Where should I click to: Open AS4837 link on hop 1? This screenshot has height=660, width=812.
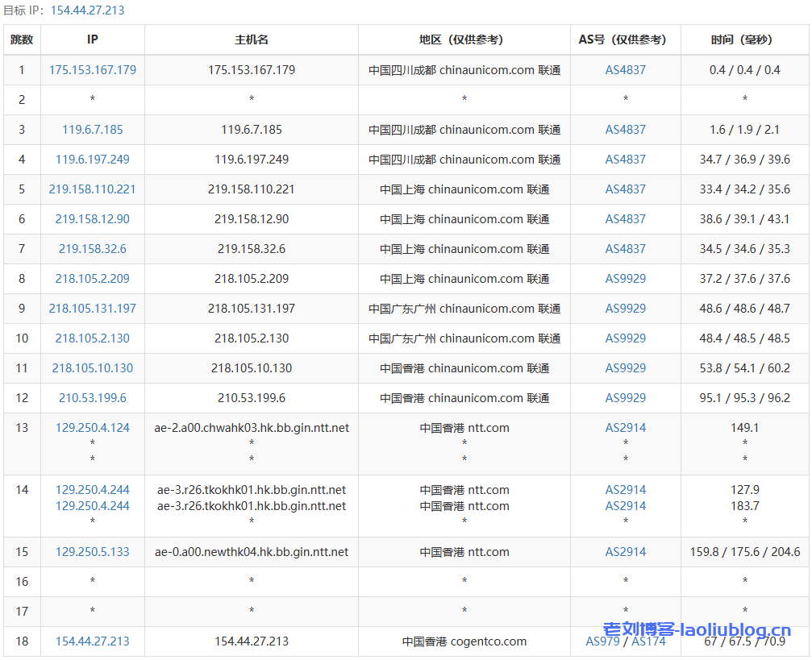coord(625,70)
